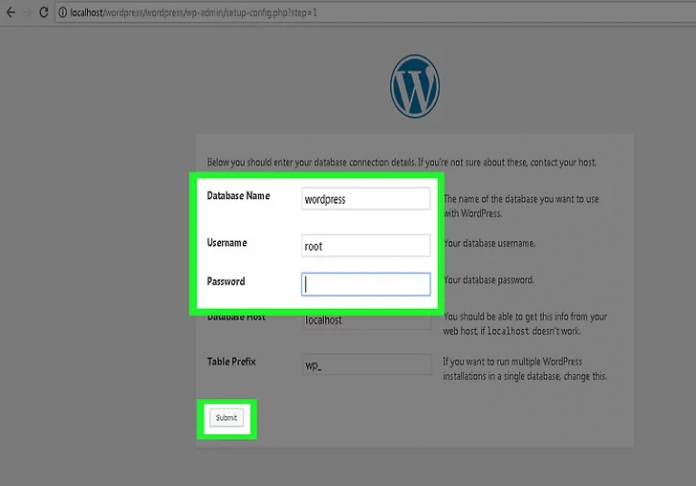Screen dimensions: 696x486
Task: Click the browser back arrow
Action: [9, 11]
